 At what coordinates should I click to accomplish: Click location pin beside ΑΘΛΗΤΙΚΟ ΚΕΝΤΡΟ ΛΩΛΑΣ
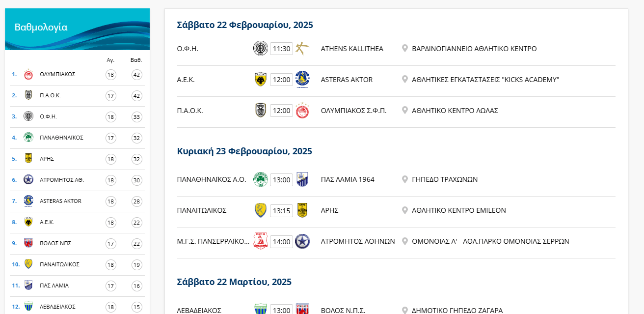pos(405,111)
